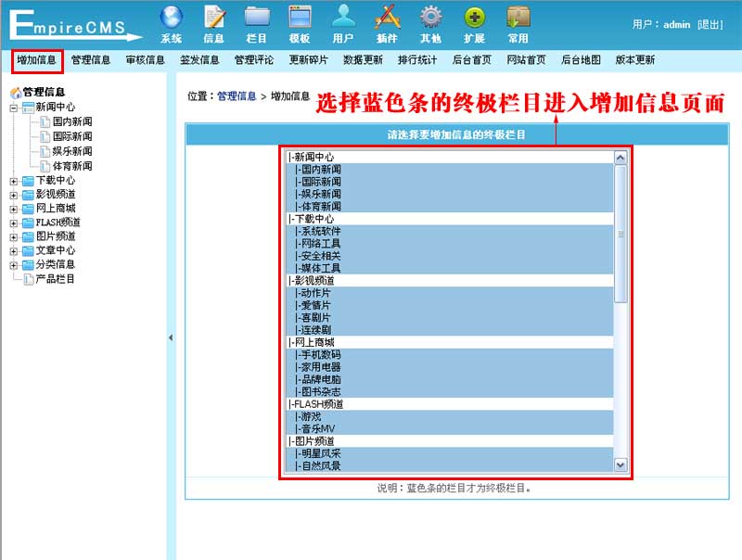Image resolution: width=742 pixels, height=560 pixels.
Task: Open the 栏目 (Column) folder icon
Action: 257,23
